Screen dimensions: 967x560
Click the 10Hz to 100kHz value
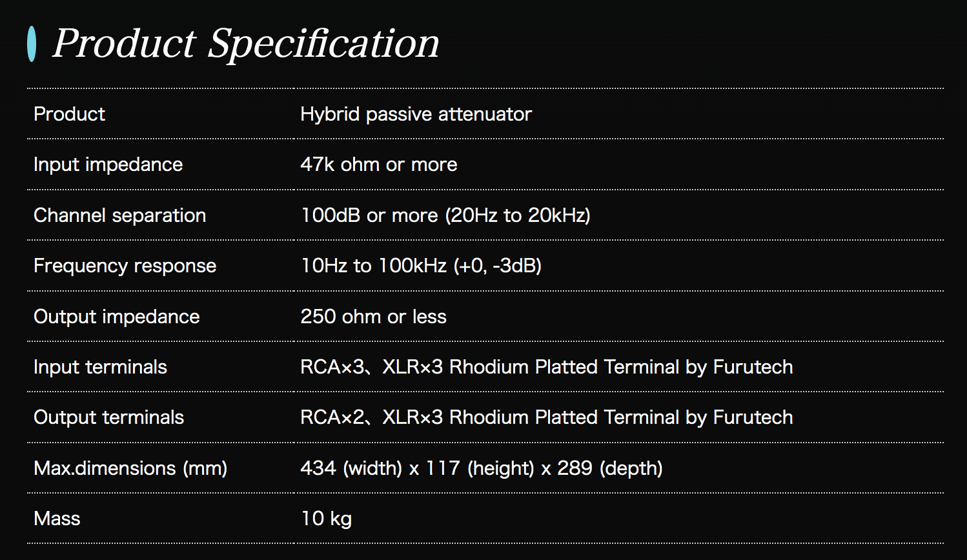click(x=421, y=266)
